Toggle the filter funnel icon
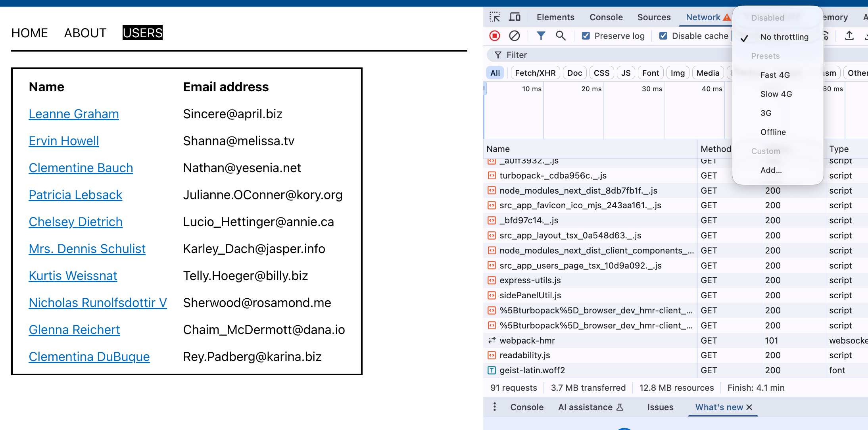The width and height of the screenshot is (868, 430). click(x=541, y=36)
